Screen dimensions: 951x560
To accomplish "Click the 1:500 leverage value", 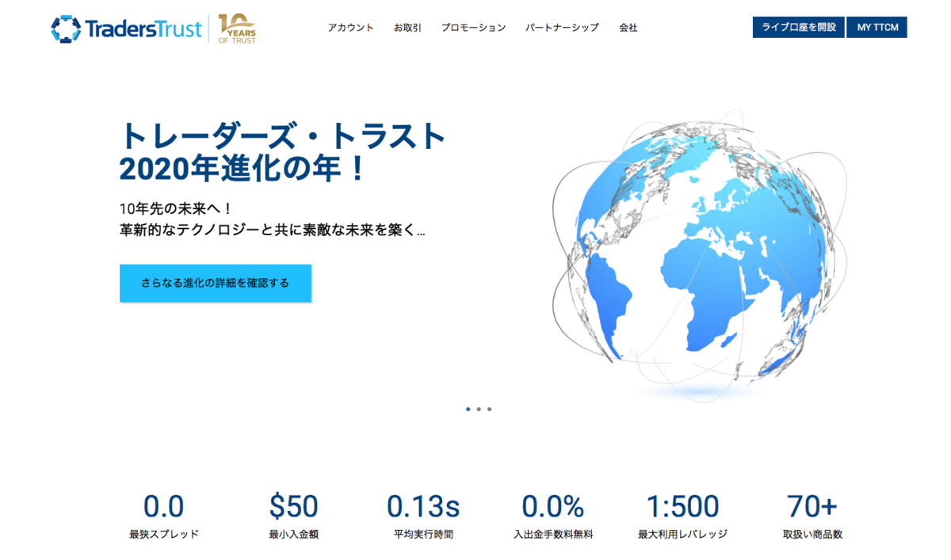I will pyautogui.click(x=682, y=506).
